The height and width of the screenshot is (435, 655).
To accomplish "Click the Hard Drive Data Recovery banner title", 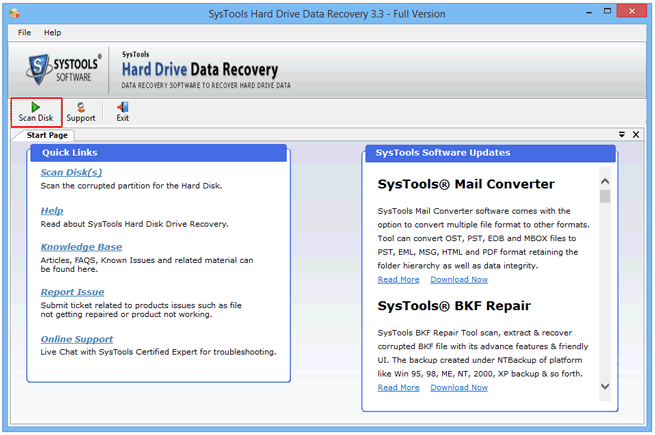I will [x=200, y=70].
